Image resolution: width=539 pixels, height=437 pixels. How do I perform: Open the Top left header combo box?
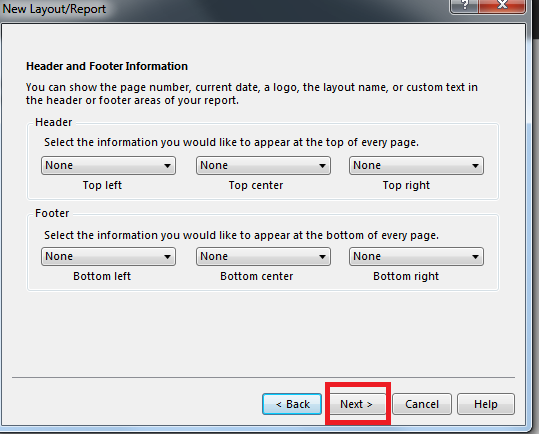(108, 166)
